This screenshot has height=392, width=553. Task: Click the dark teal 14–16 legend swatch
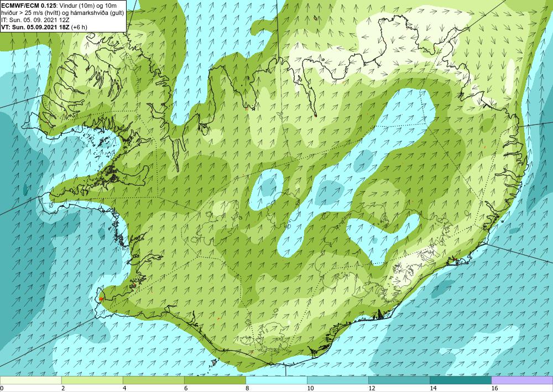[460, 380]
